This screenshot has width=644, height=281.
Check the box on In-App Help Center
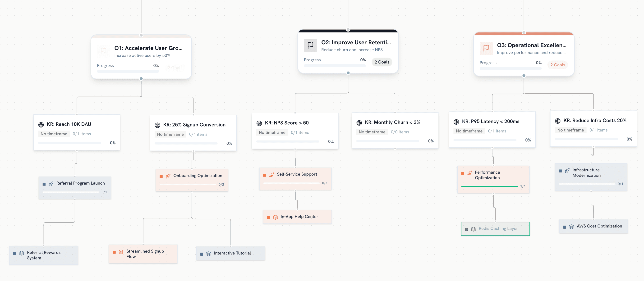(x=268, y=217)
